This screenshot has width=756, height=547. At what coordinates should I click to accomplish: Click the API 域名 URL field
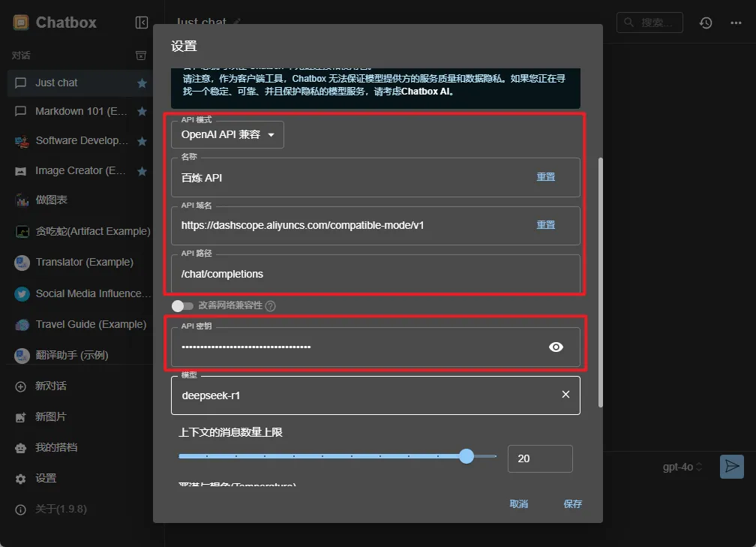376,225
